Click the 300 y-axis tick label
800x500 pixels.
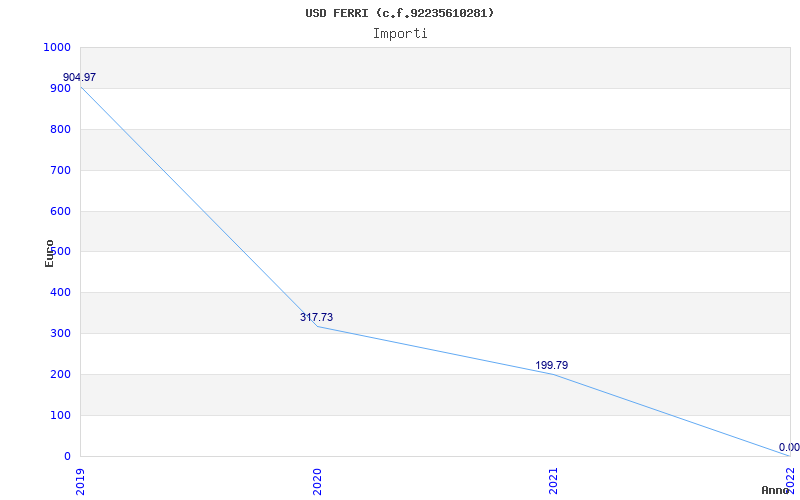60,334
